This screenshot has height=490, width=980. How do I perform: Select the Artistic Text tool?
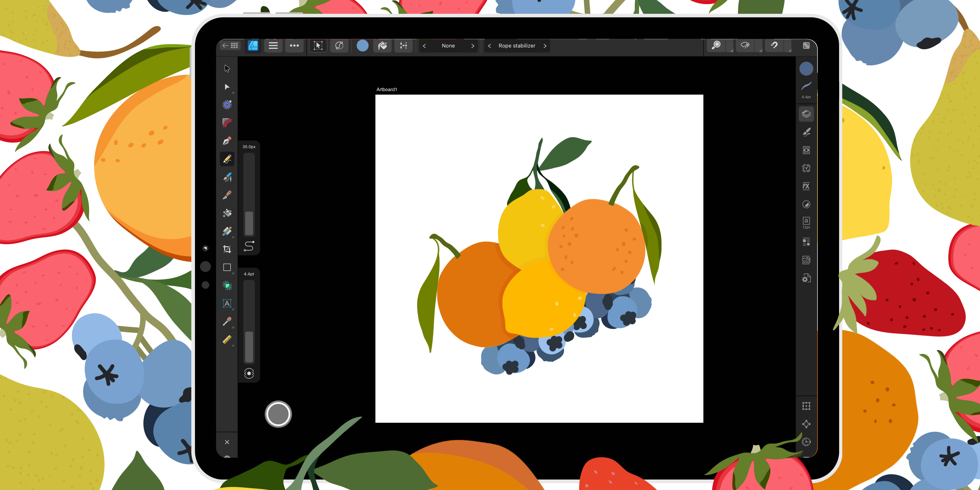click(x=227, y=304)
